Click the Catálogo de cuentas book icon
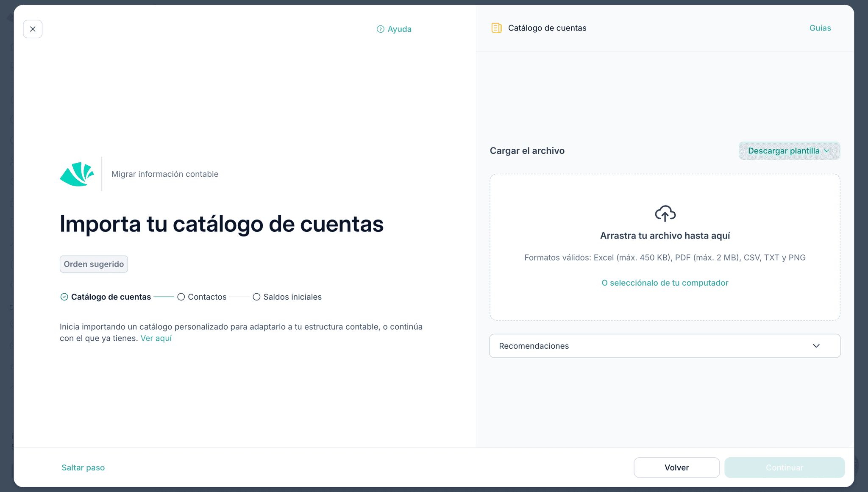 496,28
